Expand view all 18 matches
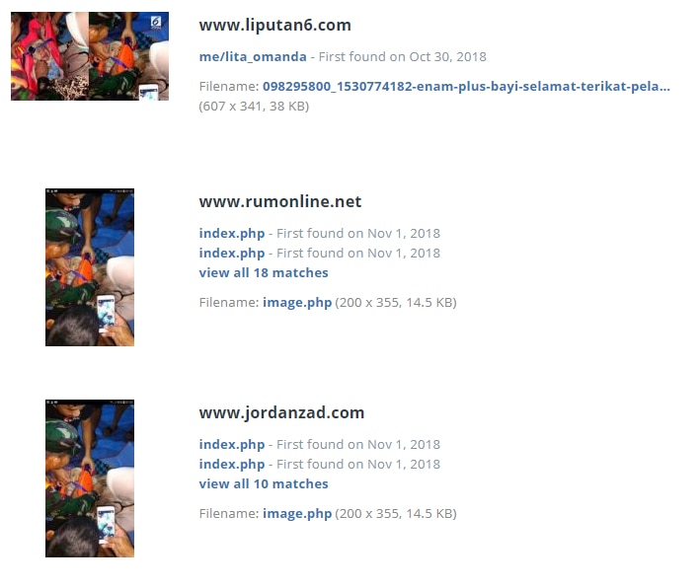Viewport: 700px width, 588px height. 264,272
